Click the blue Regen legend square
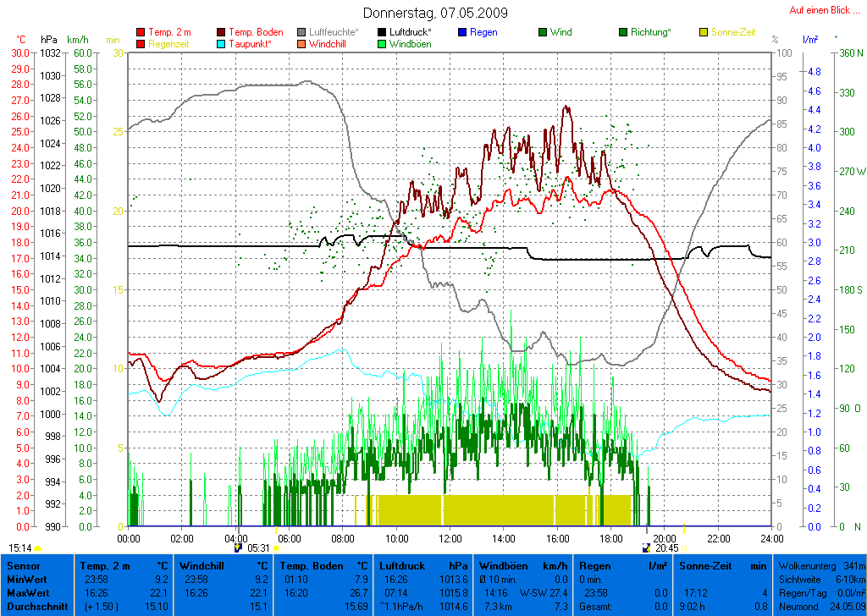 coord(462,32)
